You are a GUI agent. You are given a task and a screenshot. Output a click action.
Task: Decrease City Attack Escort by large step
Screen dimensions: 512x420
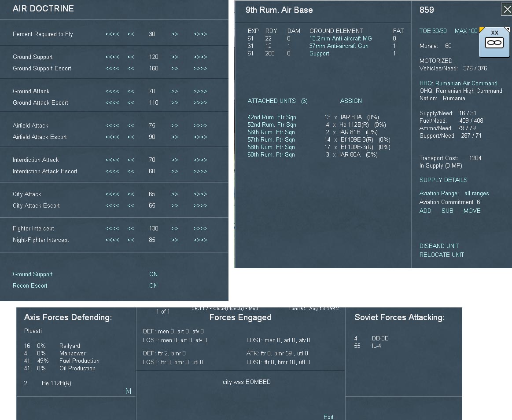click(112, 205)
